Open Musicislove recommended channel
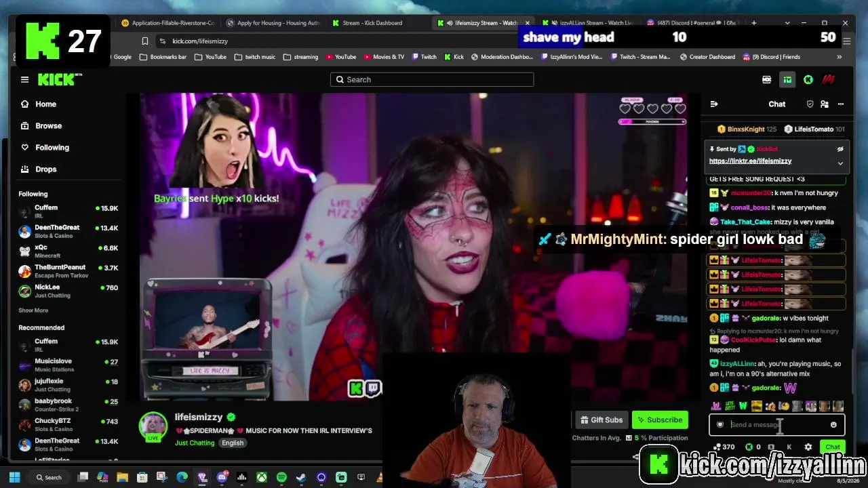This screenshot has height=488, width=868. [68, 365]
